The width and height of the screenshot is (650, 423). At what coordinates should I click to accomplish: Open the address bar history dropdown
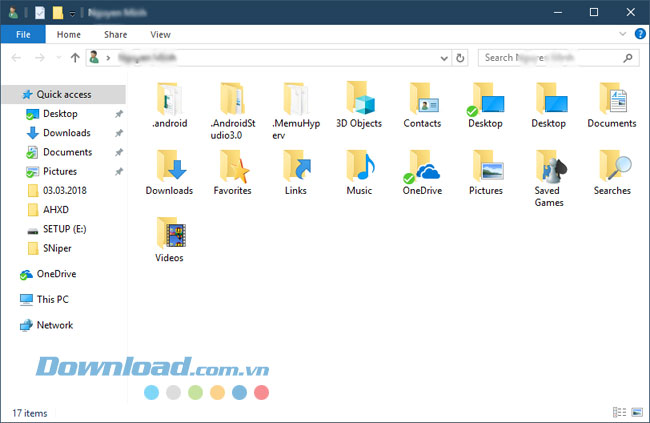point(444,58)
